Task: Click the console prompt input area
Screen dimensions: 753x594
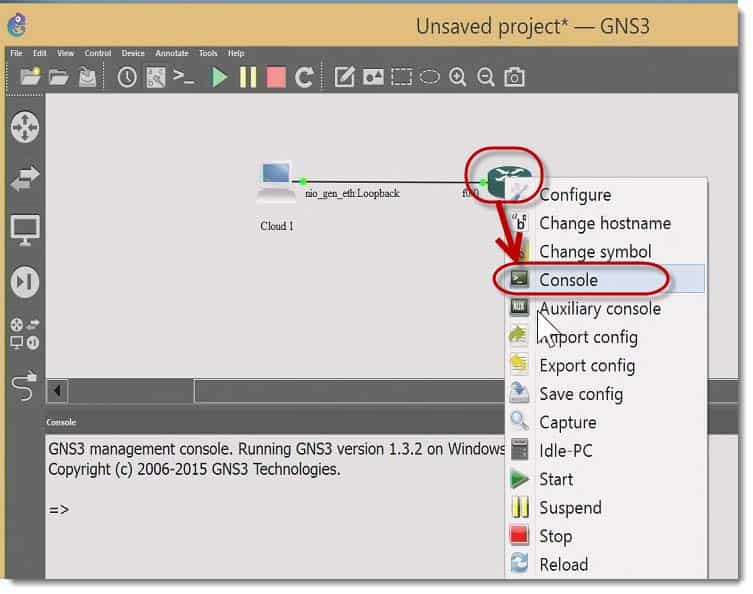Action: pos(275,509)
